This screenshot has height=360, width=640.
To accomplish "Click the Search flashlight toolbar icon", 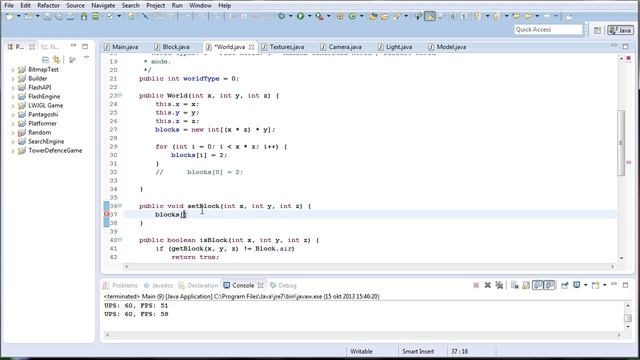I will coord(397,16).
